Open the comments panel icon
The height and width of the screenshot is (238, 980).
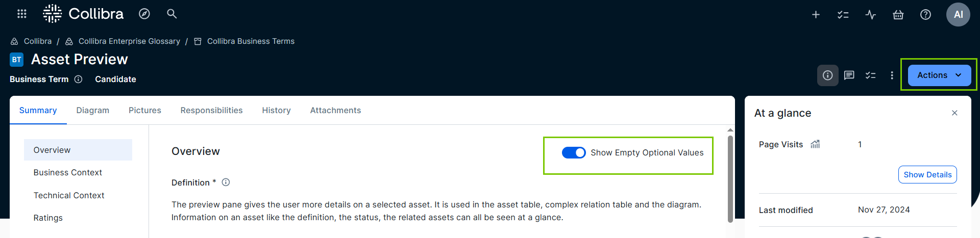click(x=849, y=75)
